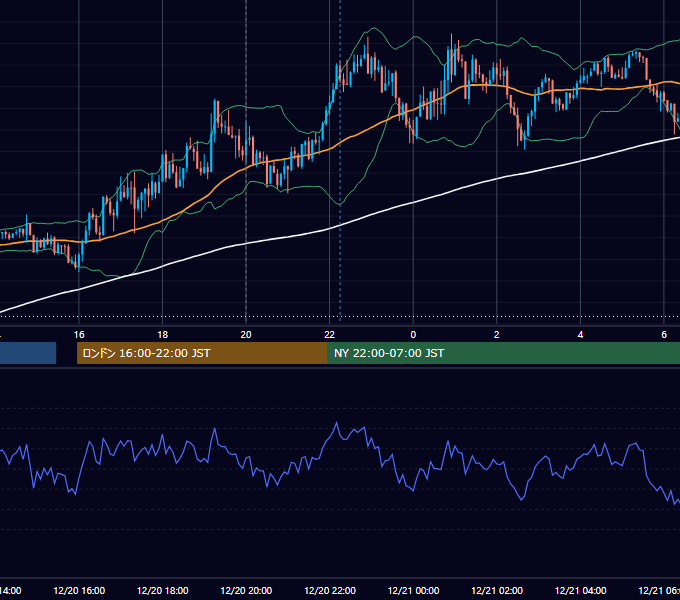The image size is (680, 600).
Task: Click the hour label 4 on price chart axis
Action: (580, 335)
